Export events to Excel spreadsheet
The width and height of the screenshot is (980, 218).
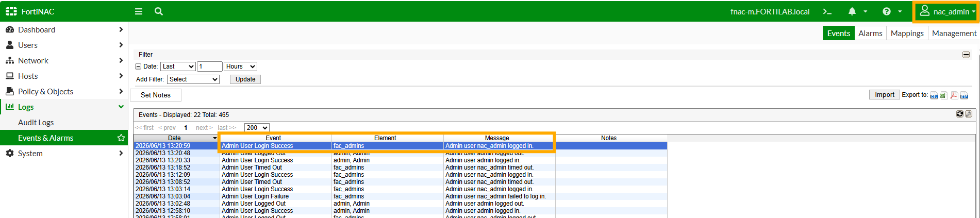pos(943,95)
